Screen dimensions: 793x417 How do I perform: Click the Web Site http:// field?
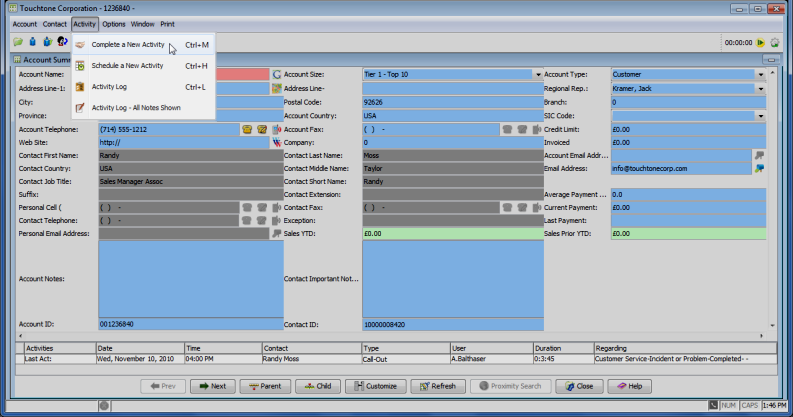[184, 143]
